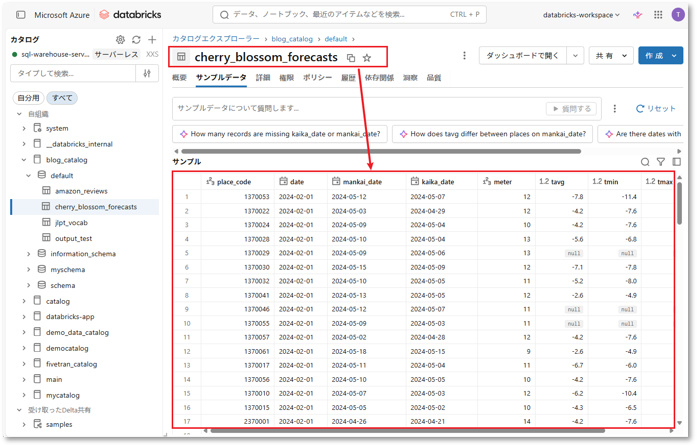Image resolution: width=697 pixels, height=446 pixels.
Task: Click the suggestion about missing kaika_date records
Action: point(280,134)
